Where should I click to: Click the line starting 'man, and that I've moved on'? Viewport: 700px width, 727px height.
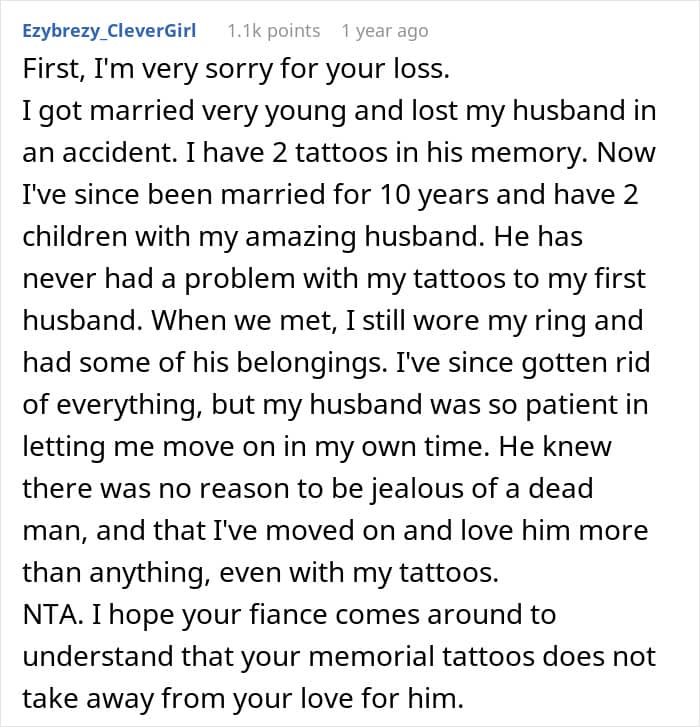[x=335, y=531]
